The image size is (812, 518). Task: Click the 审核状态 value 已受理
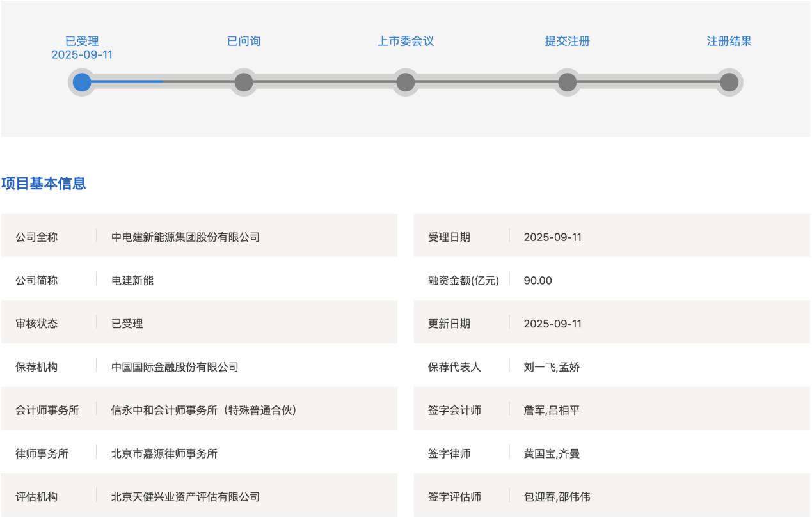(x=127, y=324)
